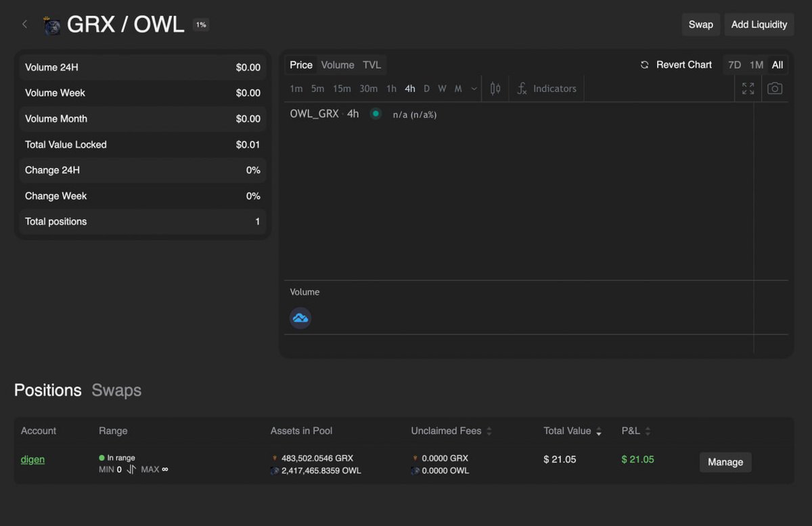The height and width of the screenshot is (526, 812).
Task: Set chart interval to 15m
Action: tap(342, 89)
